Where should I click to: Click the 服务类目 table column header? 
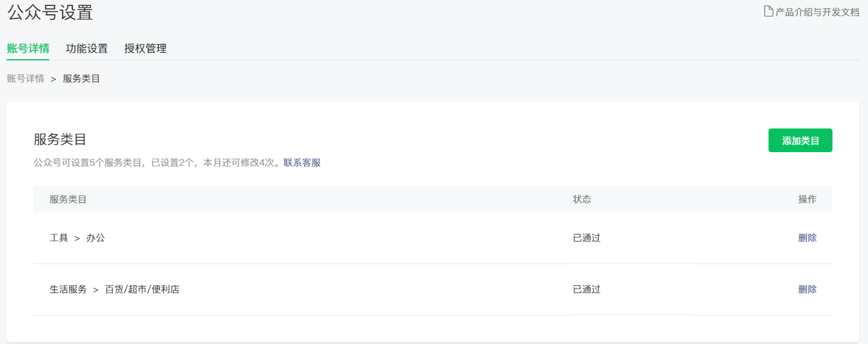tap(69, 200)
